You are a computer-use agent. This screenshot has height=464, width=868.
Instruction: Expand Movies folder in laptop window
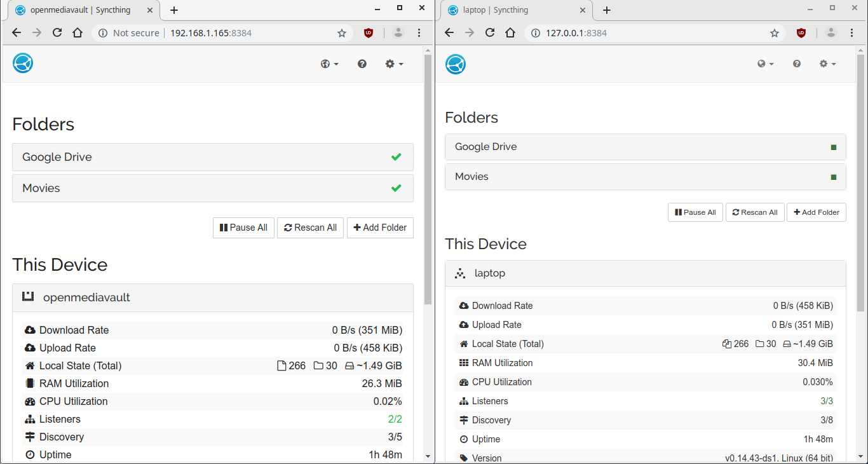(646, 177)
